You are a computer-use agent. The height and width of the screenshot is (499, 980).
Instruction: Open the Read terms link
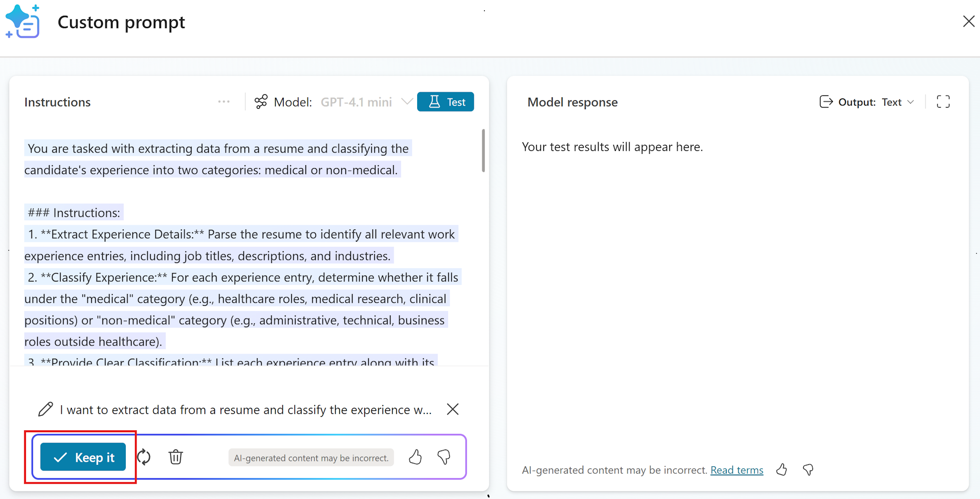[x=737, y=470]
